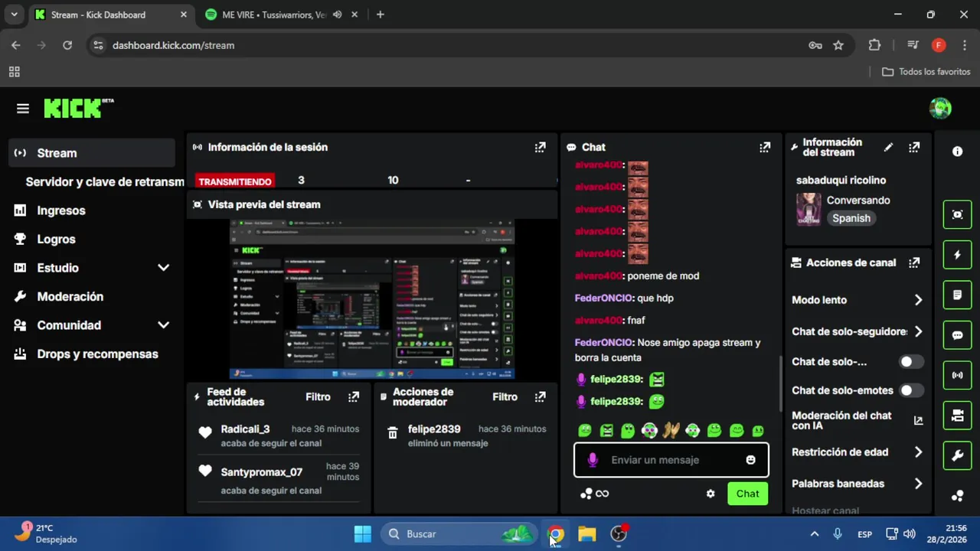Click the File Explorer taskbar icon
Viewport: 980px width, 551px height.
[x=587, y=534]
